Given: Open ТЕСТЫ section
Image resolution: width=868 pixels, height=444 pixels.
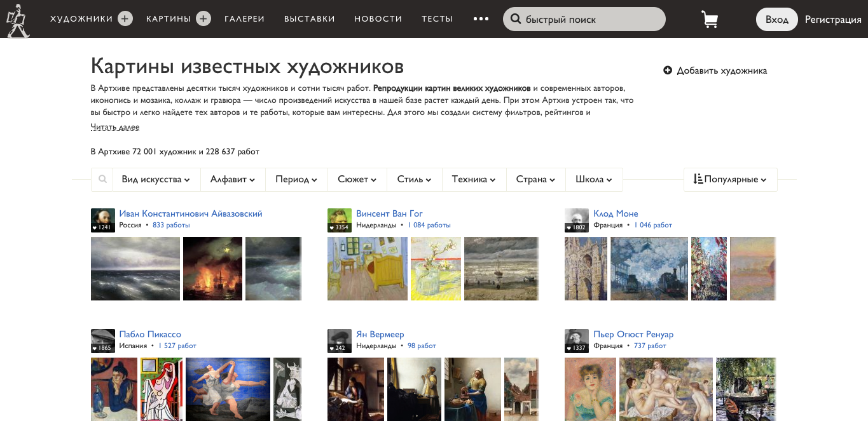Looking at the screenshot, I should [437, 19].
